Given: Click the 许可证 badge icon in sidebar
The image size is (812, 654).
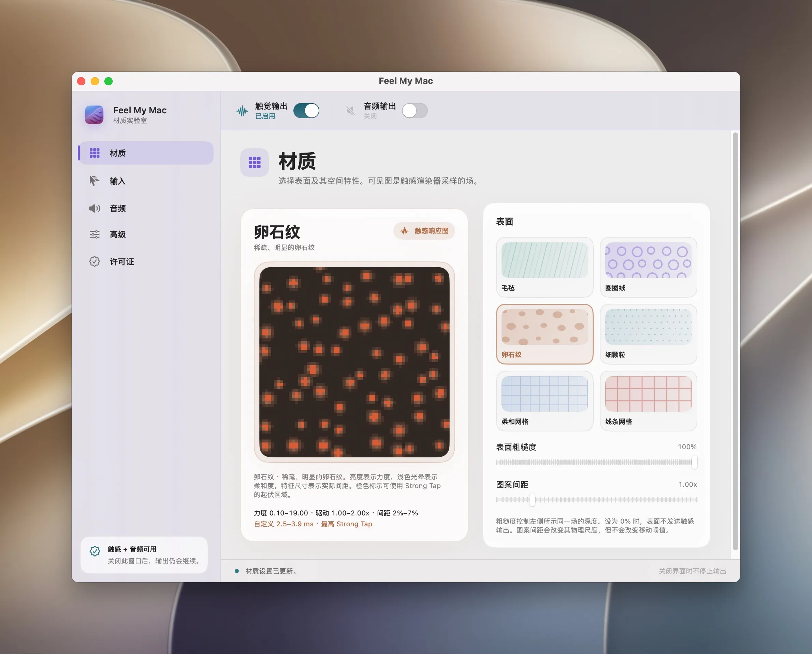Looking at the screenshot, I should (x=95, y=261).
